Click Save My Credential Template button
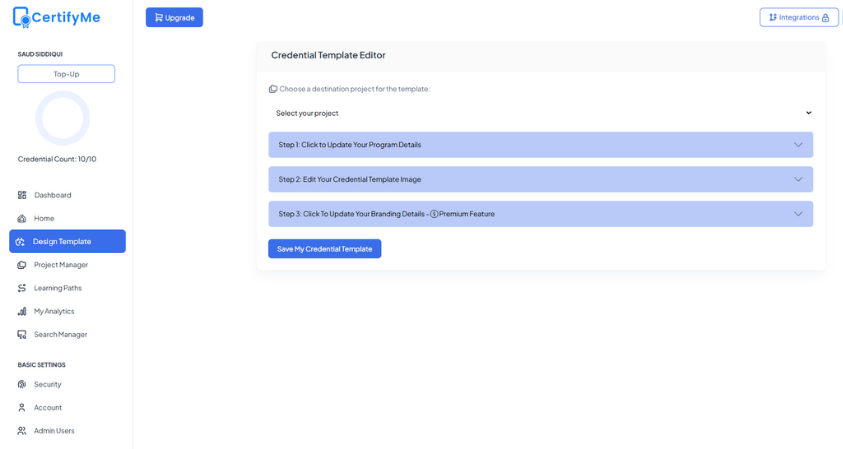The image size is (843, 449). [325, 249]
